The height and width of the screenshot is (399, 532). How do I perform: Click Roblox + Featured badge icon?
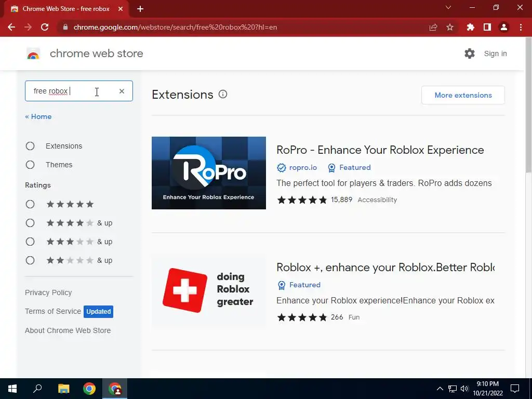tap(281, 285)
